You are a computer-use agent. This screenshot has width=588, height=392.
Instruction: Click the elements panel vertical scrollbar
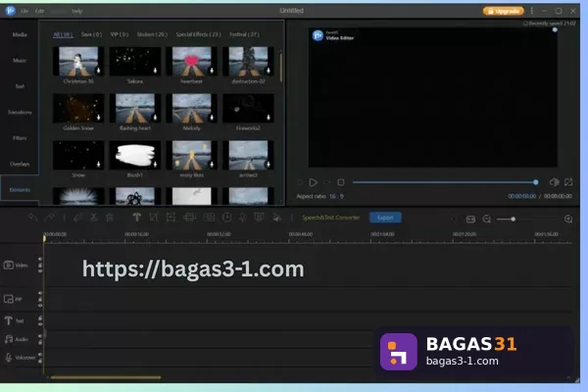click(x=281, y=67)
